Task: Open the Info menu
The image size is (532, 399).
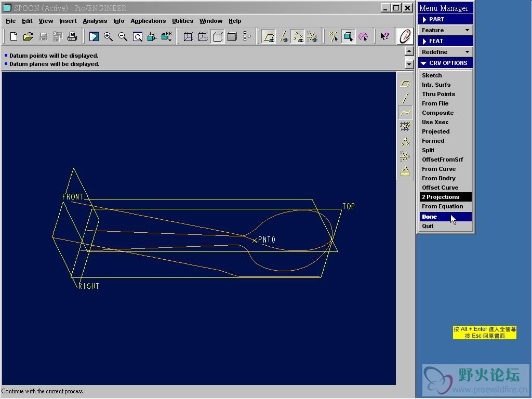Action: click(119, 21)
